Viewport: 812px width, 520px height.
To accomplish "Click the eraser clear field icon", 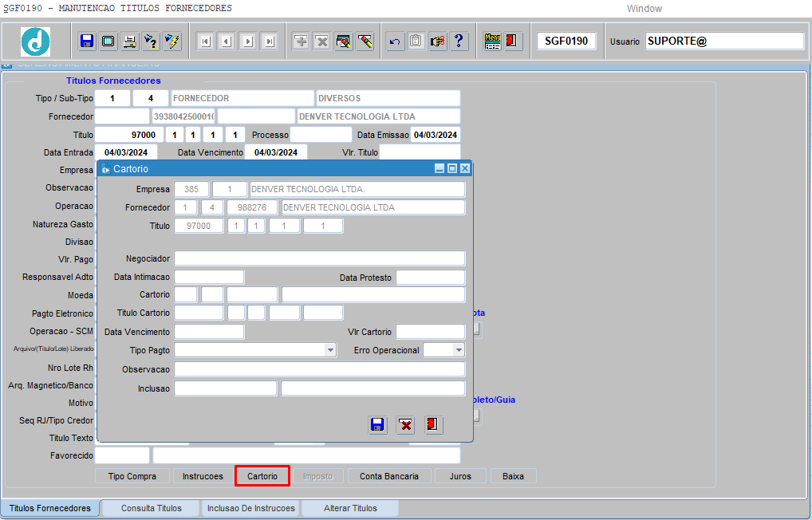I will click(365, 41).
